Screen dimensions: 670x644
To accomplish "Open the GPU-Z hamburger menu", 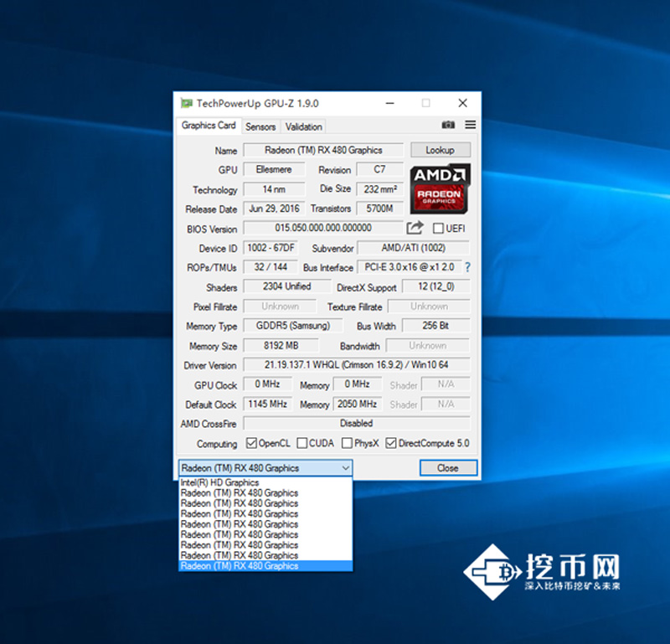I will point(471,124).
